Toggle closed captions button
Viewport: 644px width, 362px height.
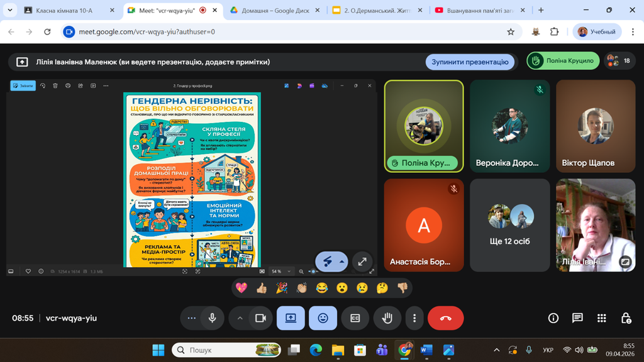(x=355, y=318)
